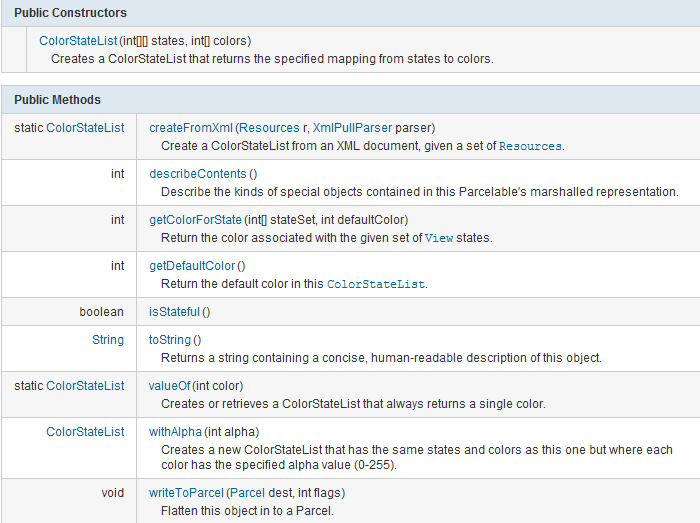
Task: Follow the Parcel parameter type link
Action: coord(247,492)
